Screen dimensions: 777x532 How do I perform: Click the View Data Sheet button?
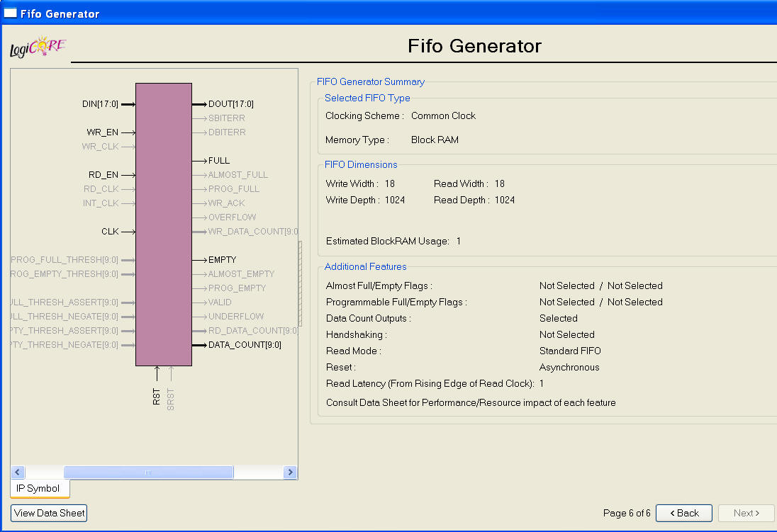coord(48,513)
